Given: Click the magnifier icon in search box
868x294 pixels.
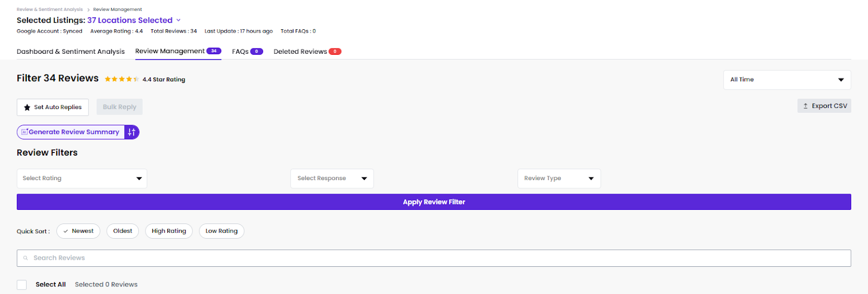Looking at the screenshot, I should click(x=25, y=258).
